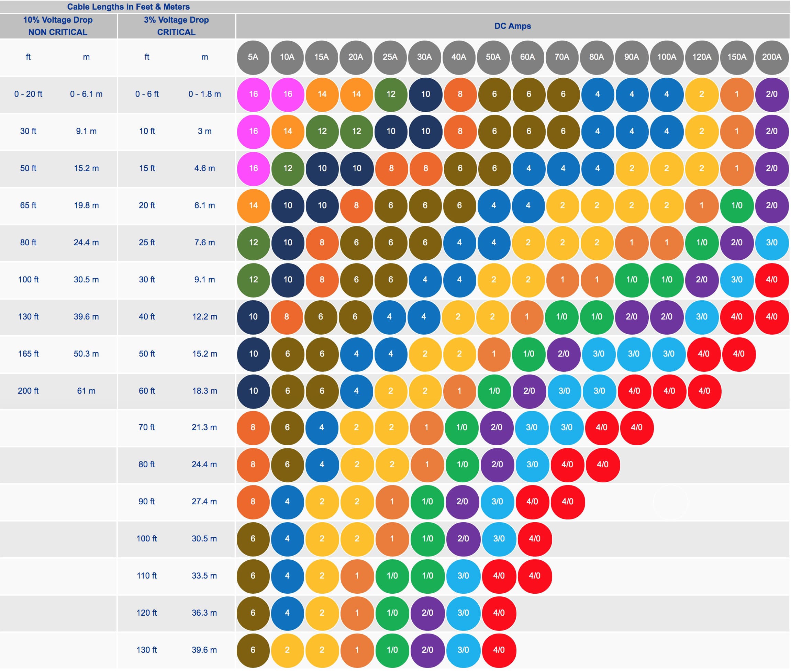Select the '3 m' length cell
The height and width of the screenshot is (672, 791).
click(x=204, y=132)
